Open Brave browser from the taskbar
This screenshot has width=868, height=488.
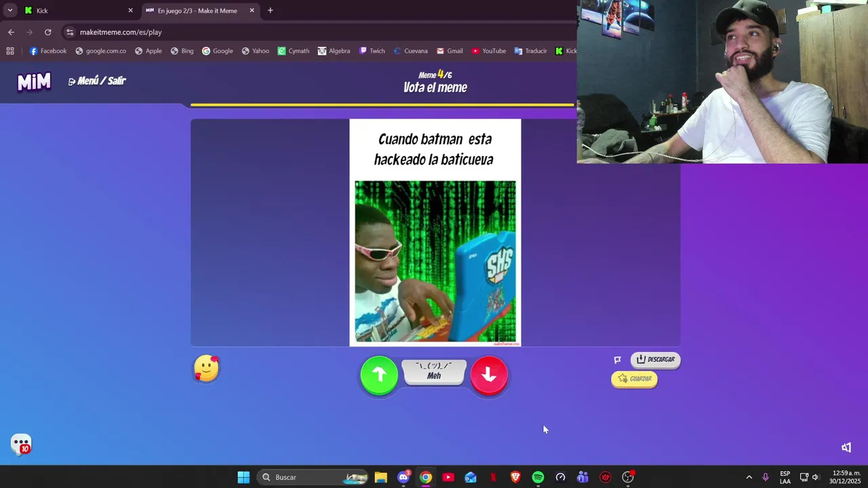[515, 477]
